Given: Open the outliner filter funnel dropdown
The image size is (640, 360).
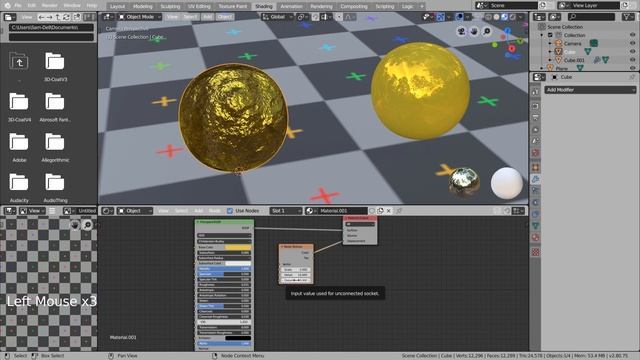Looking at the screenshot, I should pos(628,17).
